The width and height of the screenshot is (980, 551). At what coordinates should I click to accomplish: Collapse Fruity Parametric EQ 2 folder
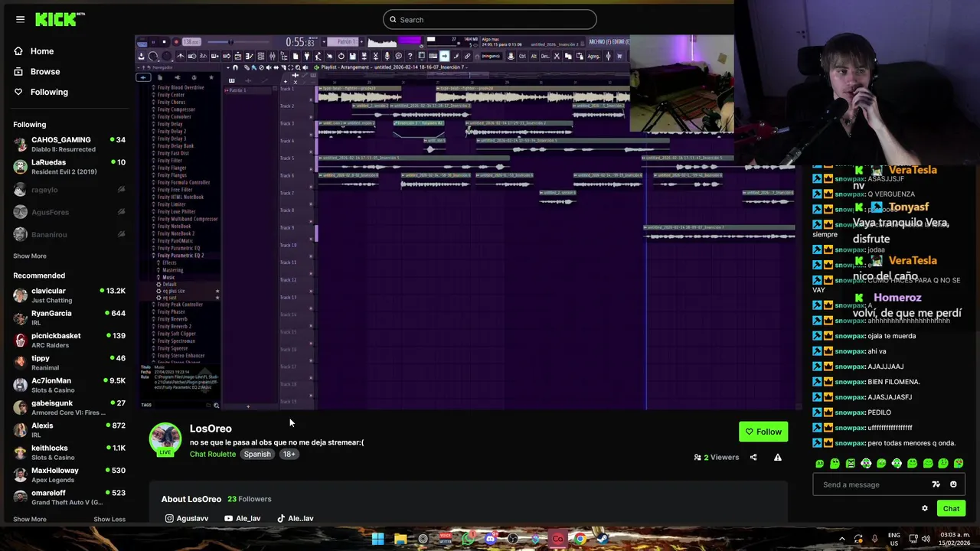[x=179, y=255]
